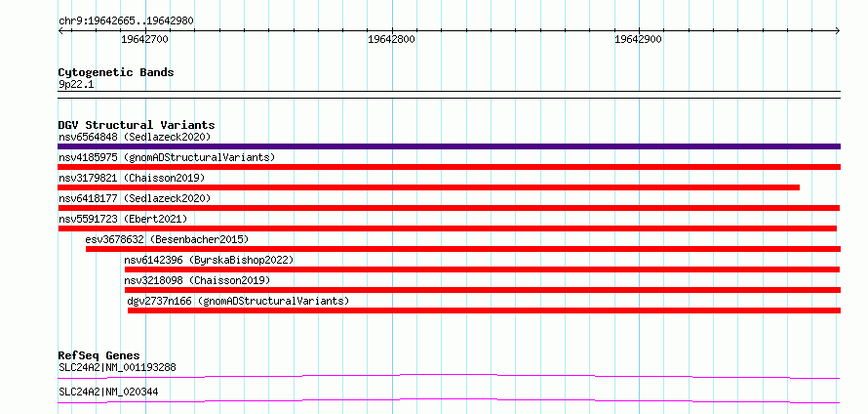This screenshot has height=414, width=868.
Task: Click the DGV Structural Variants track heading
Action: (137, 125)
